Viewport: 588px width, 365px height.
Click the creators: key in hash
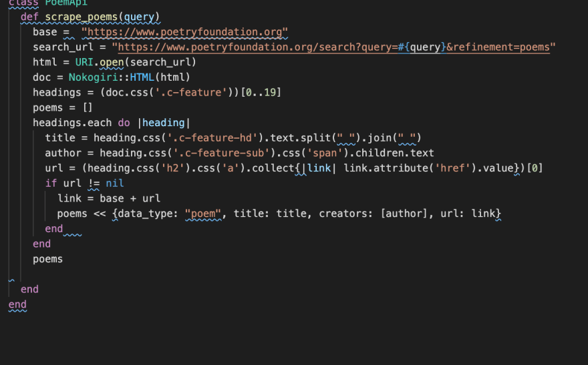tap(345, 214)
